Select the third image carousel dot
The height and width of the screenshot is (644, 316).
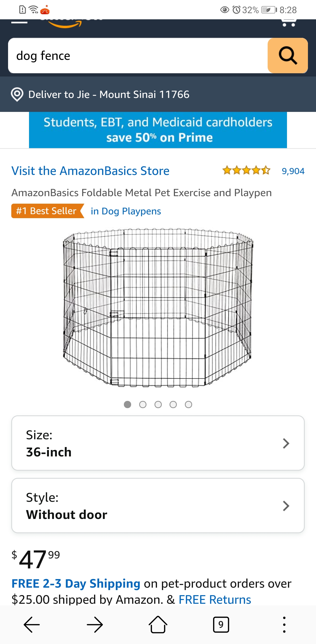coord(158,404)
